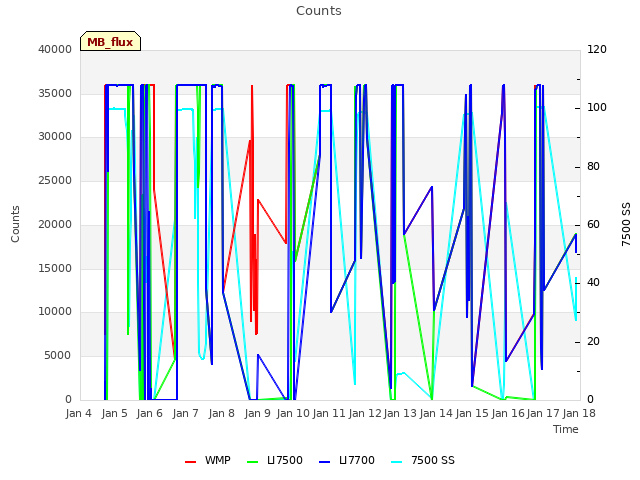Select the LI7700 legend label
This screenshot has width=640, height=480.
click(x=357, y=460)
